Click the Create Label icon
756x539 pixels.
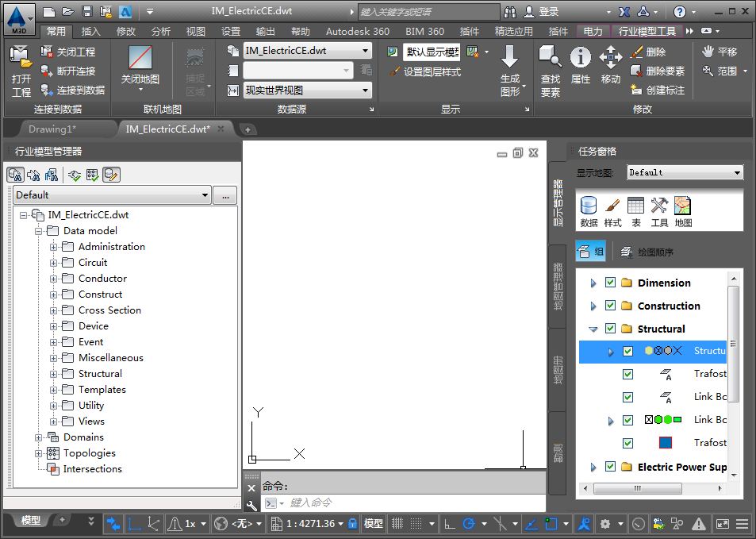(637, 90)
